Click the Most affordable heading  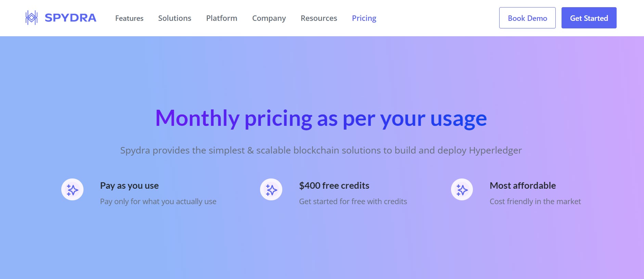click(523, 186)
